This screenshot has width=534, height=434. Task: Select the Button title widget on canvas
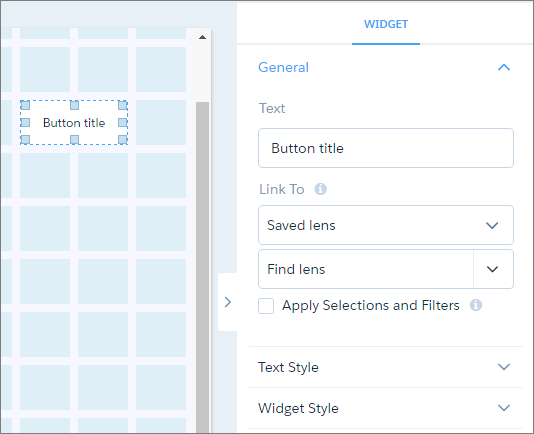[74, 123]
